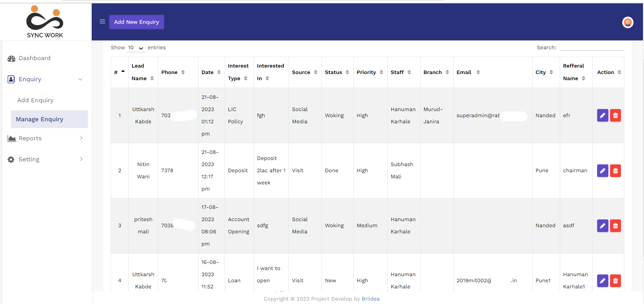Sort table by Interest Type
This screenshot has height=304, width=644.
tap(239, 72)
